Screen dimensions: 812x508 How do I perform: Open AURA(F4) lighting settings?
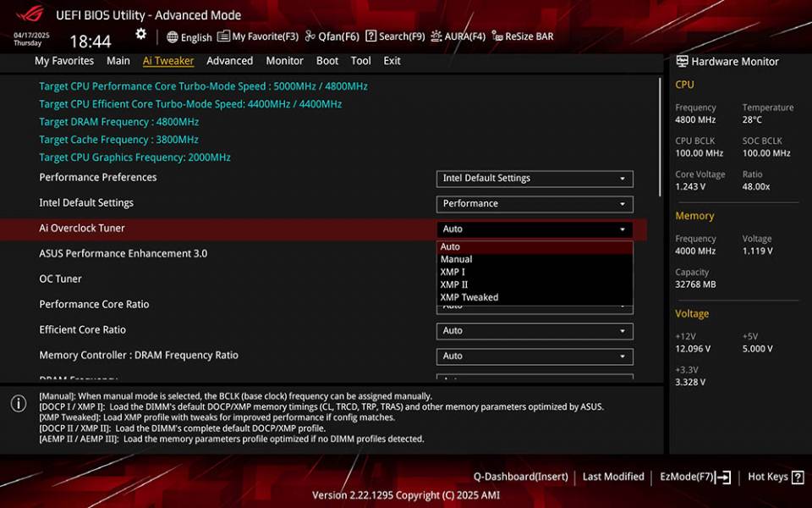point(458,37)
